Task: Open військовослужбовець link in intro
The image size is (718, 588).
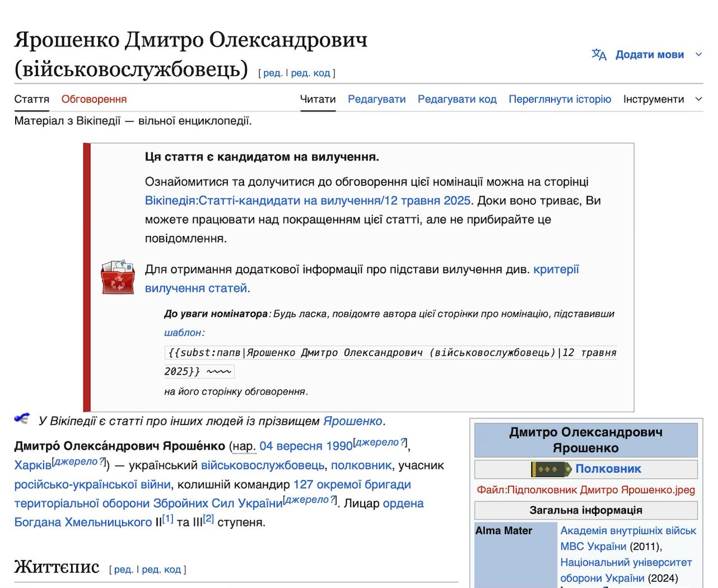Action: click(263, 466)
